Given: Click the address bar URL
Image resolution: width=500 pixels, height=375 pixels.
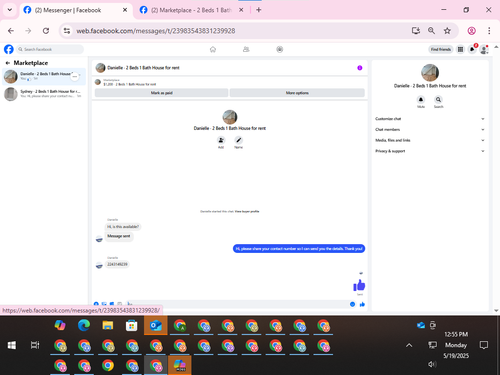Looking at the screenshot, I should click(x=156, y=31).
